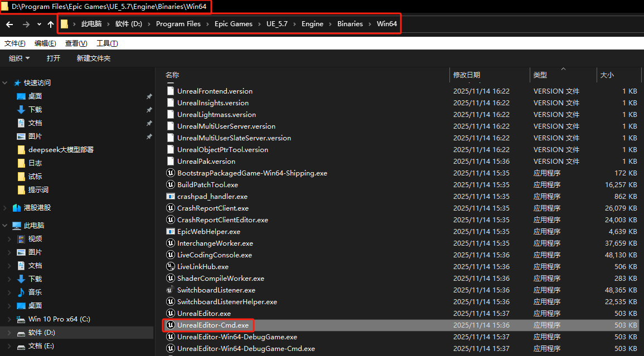The image size is (644, 356).
Task: Click the 视频 video folder icon
Action: 21,239
